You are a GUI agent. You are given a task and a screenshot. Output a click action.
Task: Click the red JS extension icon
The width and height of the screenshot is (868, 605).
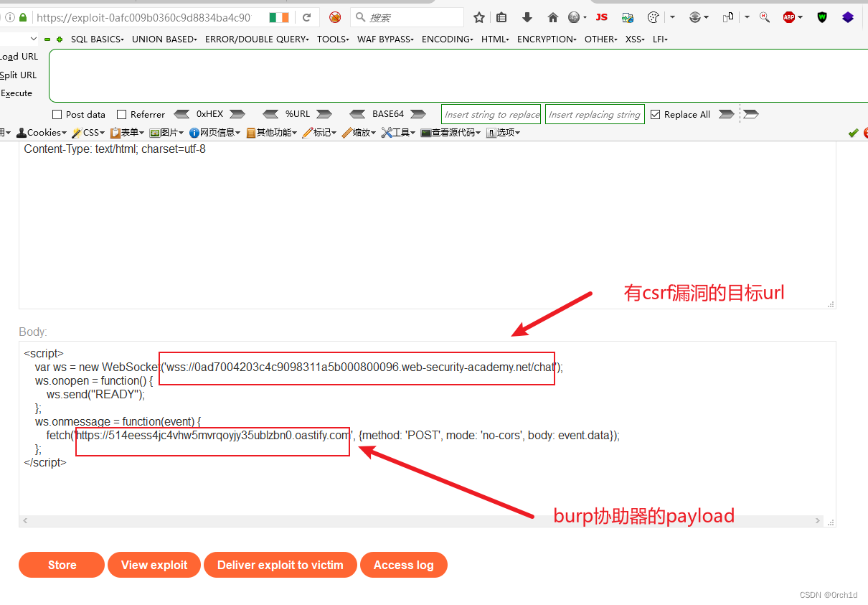click(602, 17)
